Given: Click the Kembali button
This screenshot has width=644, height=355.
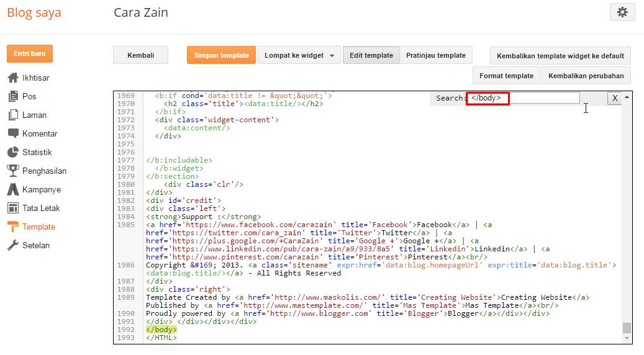Looking at the screenshot, I should pos(140,55).
